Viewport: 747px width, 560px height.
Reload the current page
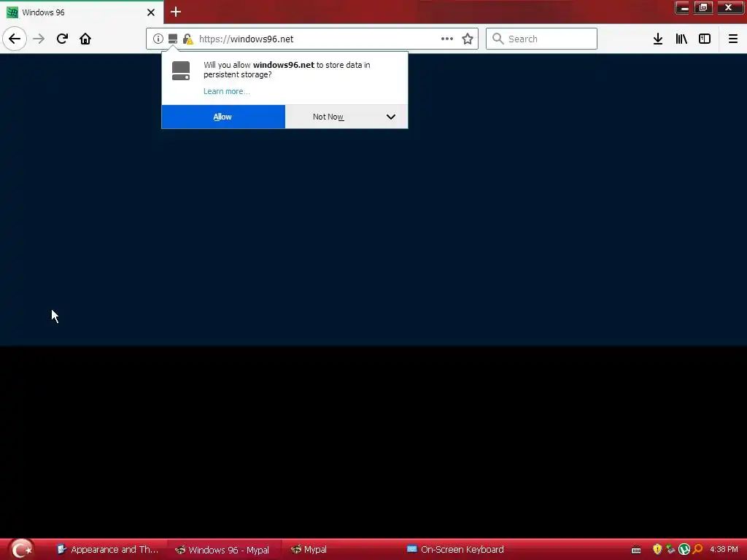coord(62,39)
